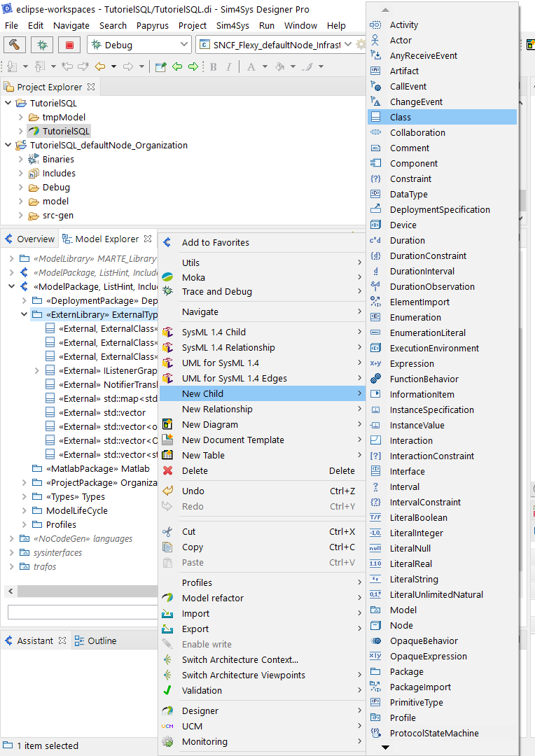Select the Includes node in Project Explorer
This screenshot has height=756, width=535.
[52, 173]
